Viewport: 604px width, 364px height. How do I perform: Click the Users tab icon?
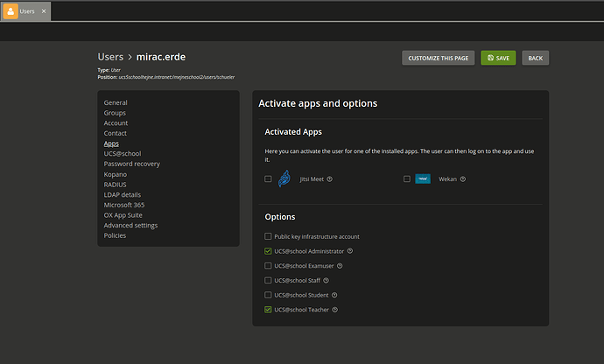click(11, 11)
